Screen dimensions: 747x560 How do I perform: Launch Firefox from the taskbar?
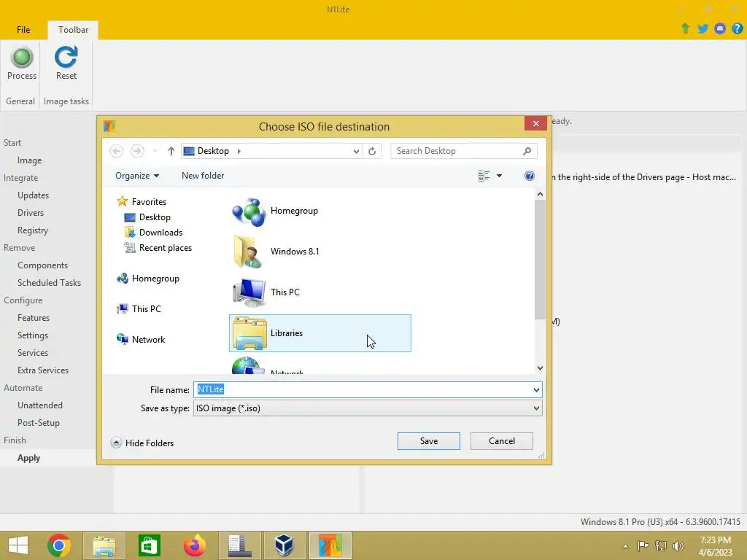194,545
